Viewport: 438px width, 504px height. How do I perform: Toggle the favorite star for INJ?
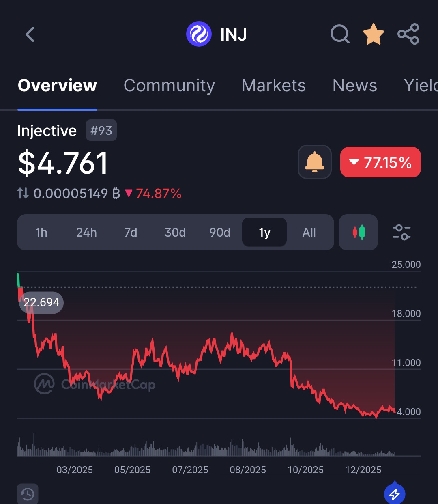pos(373,34)
